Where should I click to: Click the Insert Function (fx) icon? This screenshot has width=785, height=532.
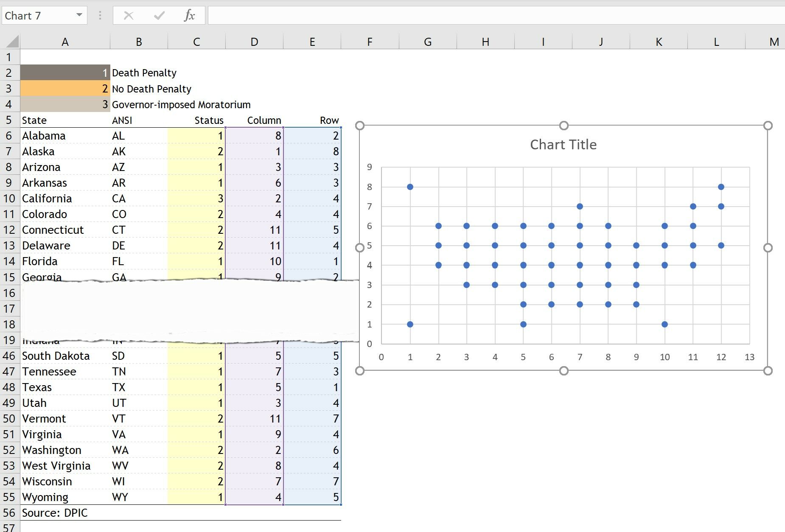(x=189, y=16)
